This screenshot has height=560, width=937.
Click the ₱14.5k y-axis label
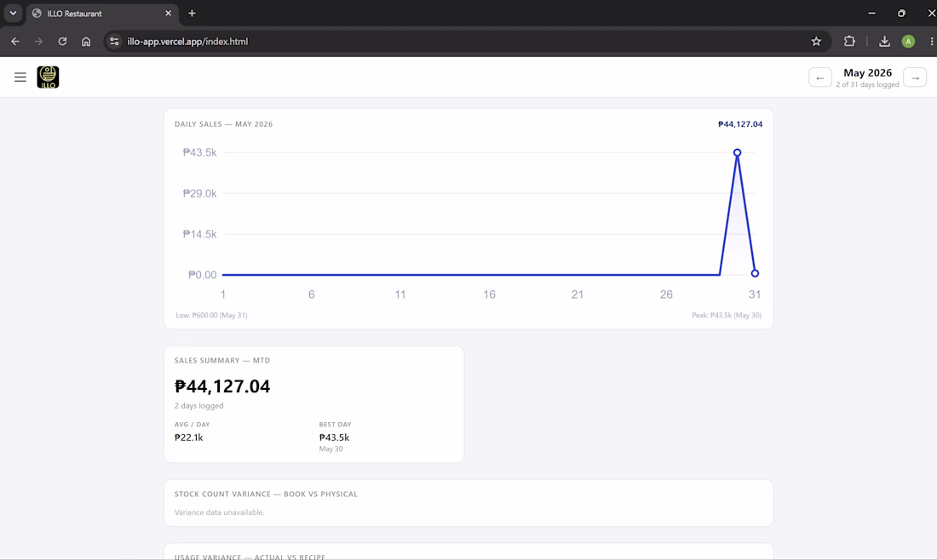pyautogui.click(x=199, y=234)
